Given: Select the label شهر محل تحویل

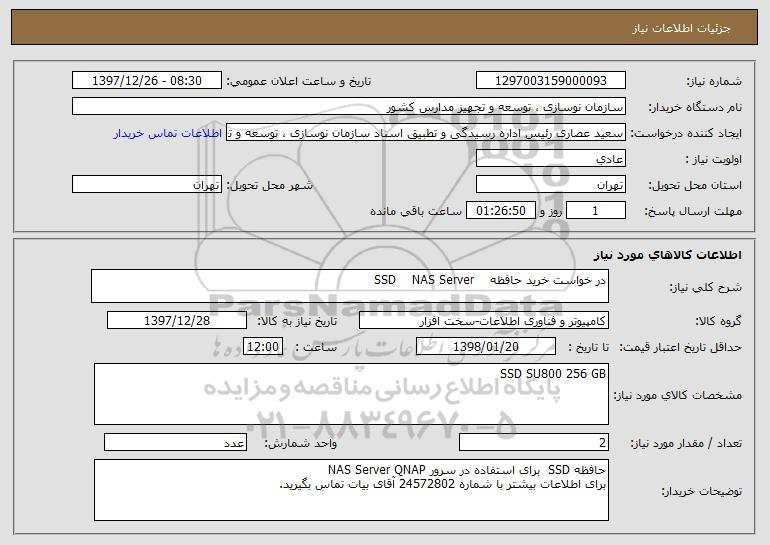Looking at the screenshot, I should pos(269,186).
